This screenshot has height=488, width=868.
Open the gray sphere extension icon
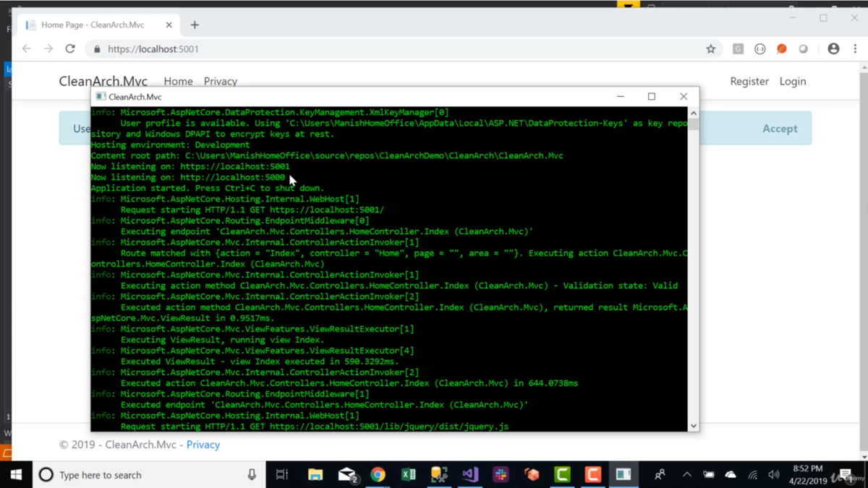[x=803, y=49]
